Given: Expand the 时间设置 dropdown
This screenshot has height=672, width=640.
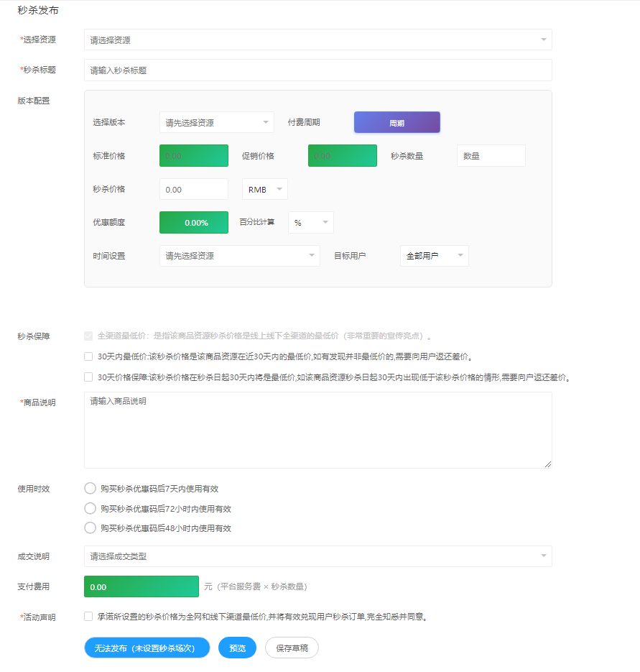Looking at the screenshot, I should 239,256.
